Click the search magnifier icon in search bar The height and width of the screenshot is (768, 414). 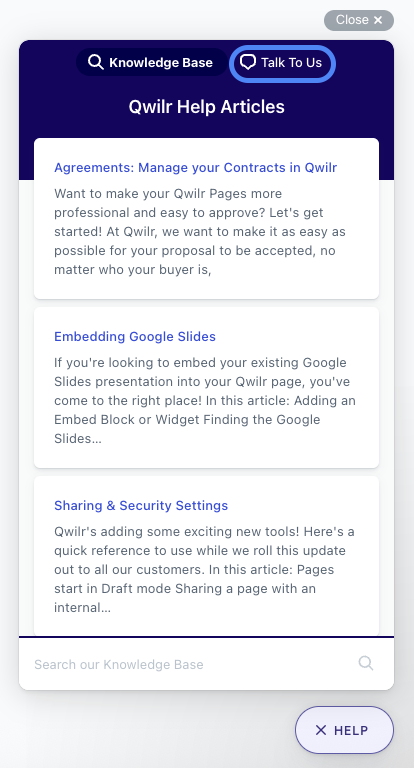365,663
